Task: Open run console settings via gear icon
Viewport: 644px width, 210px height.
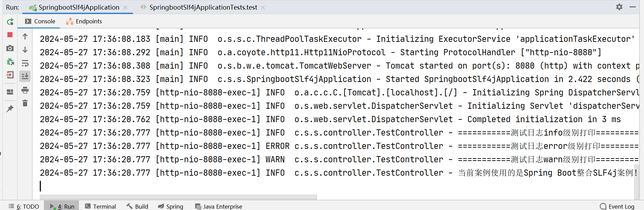Action: tap(620, 6)
